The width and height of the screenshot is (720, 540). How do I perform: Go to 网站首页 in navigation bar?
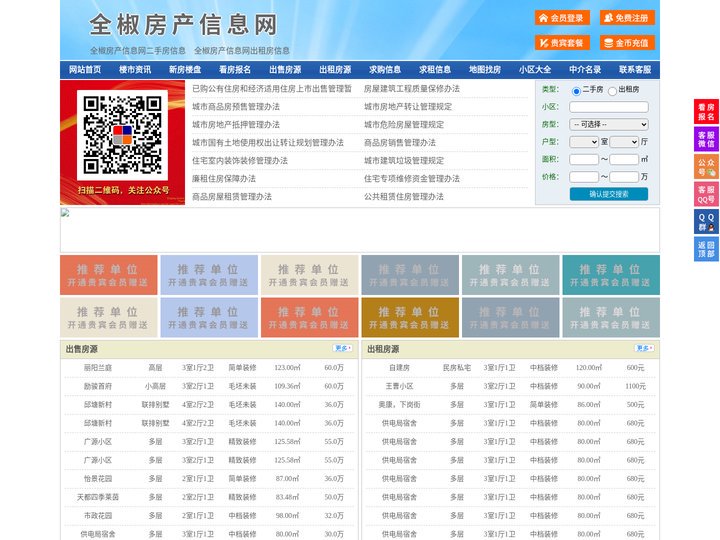[85, 69]
